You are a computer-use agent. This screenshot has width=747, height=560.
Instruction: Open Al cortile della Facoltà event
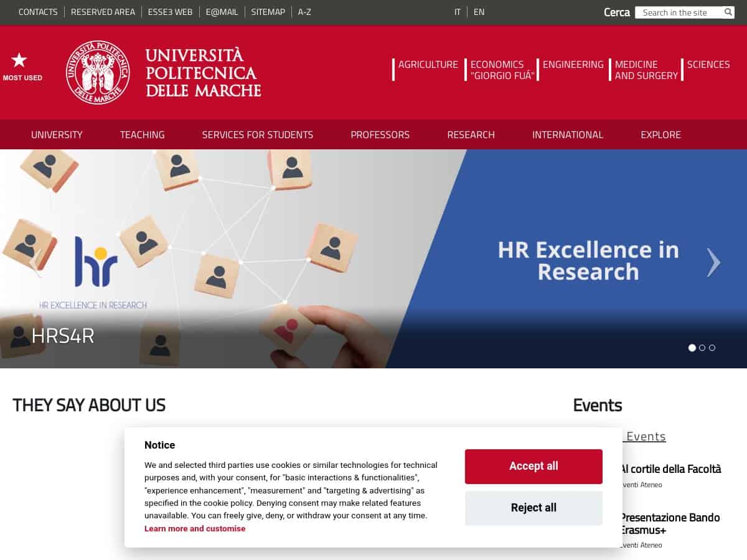click(x=670, y=469)
